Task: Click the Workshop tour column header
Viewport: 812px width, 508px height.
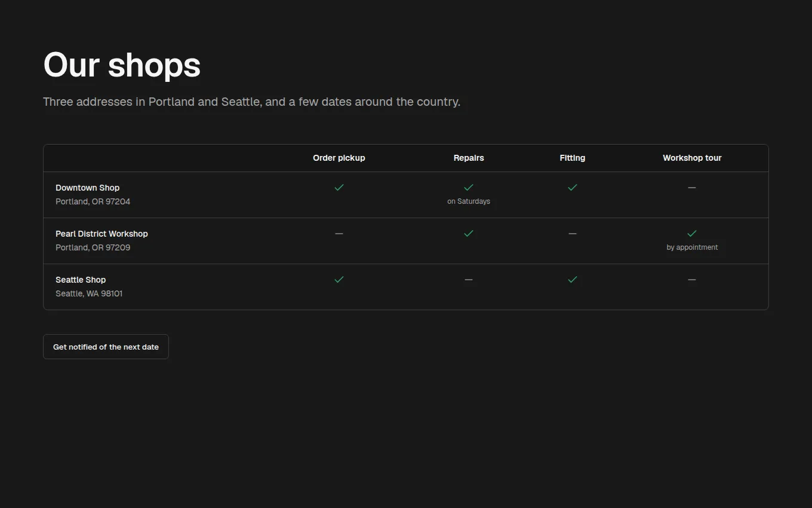Action: [692, 158]
